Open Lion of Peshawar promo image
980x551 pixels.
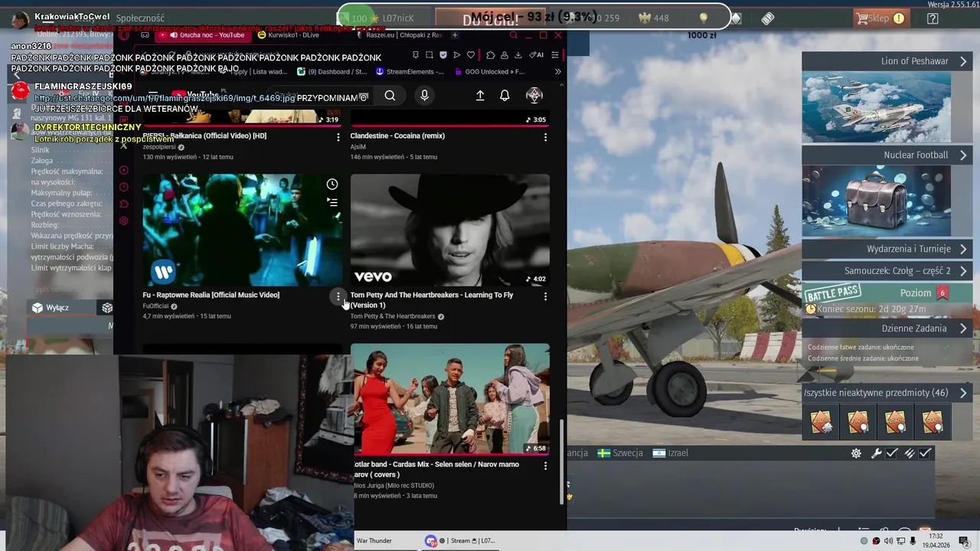click(x=877, y=107)
